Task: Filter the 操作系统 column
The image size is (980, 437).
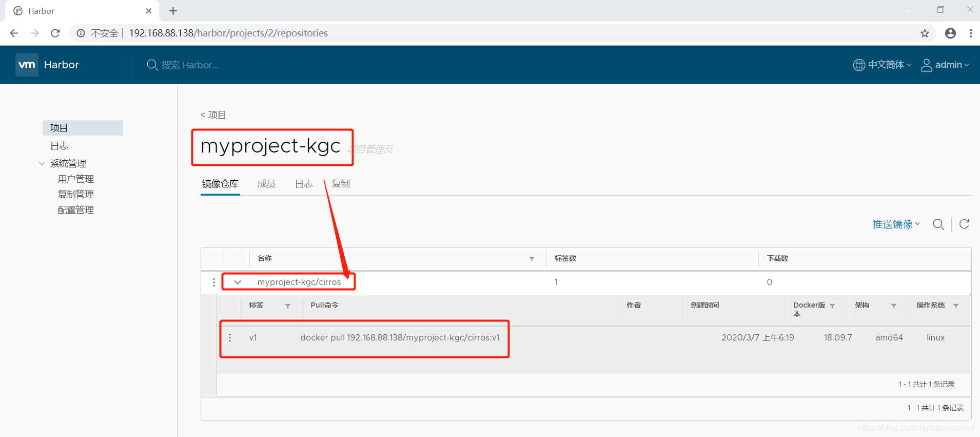Action: coord(956,306)
